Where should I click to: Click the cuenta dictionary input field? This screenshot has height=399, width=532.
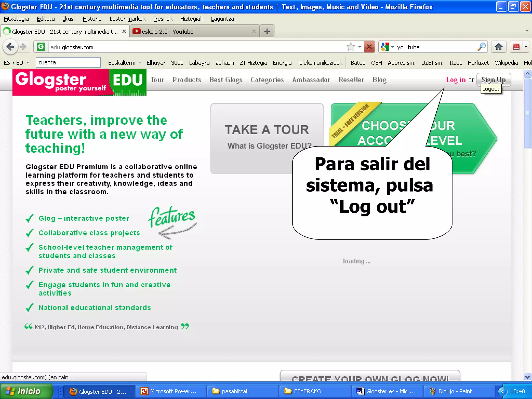[x=68, y=62]
